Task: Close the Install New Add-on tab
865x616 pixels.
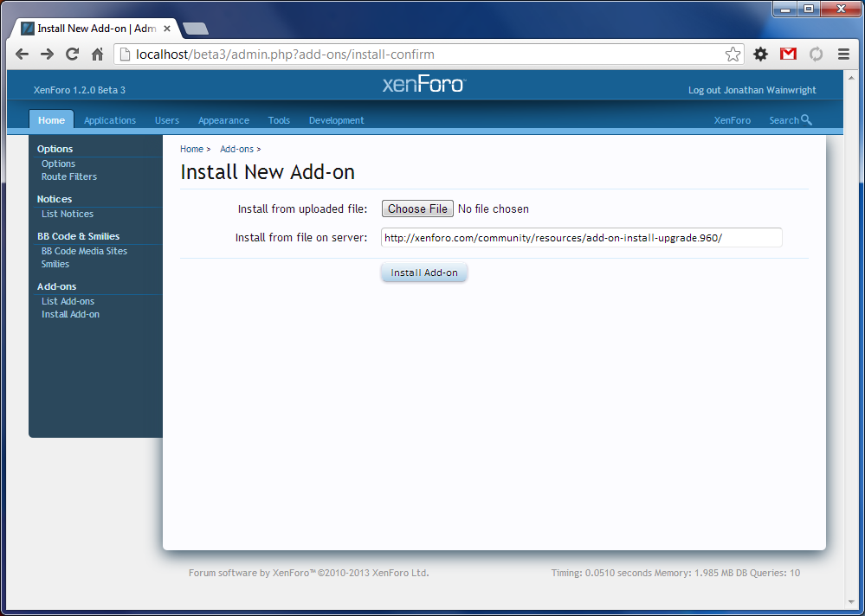Action: point(166,29)
